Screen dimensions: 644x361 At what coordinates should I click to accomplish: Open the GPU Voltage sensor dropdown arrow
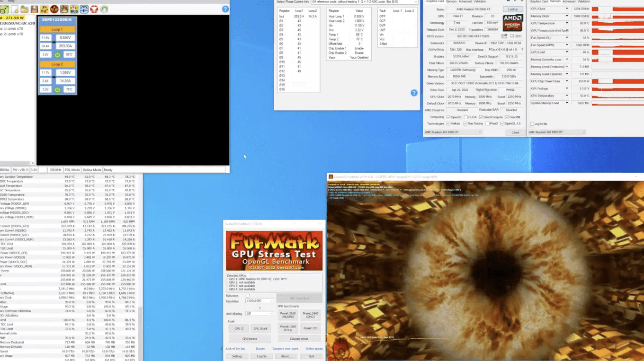(x=567, y=88)
